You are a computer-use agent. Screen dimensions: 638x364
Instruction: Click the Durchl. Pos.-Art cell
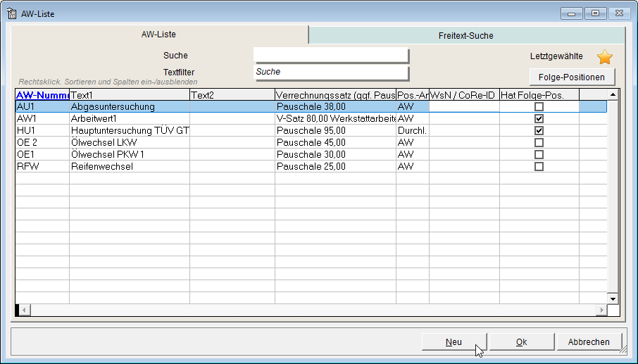(413, 130)
